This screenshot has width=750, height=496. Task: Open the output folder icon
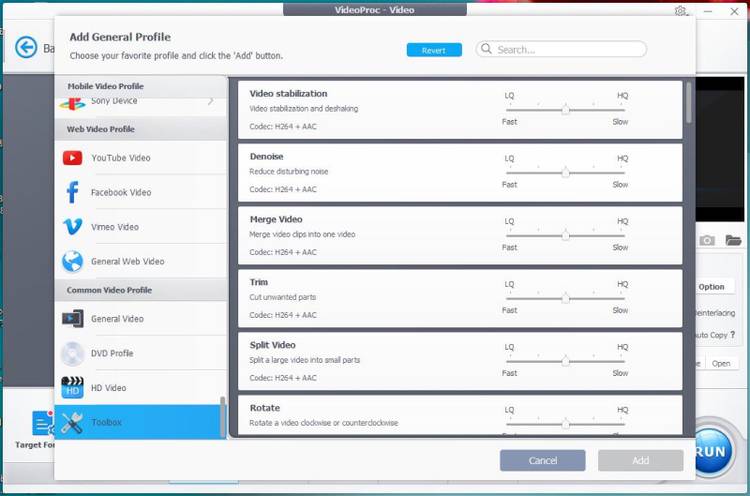click(x=733, y=240)
